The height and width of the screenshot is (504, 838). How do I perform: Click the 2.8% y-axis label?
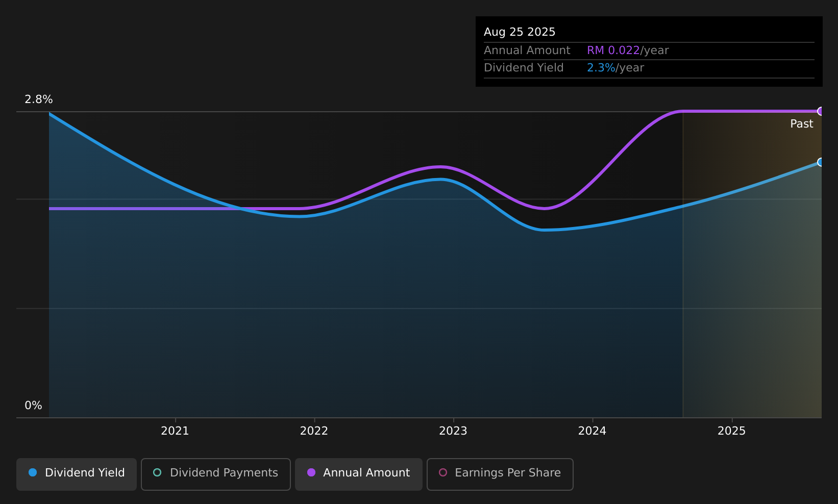[39, 99]
